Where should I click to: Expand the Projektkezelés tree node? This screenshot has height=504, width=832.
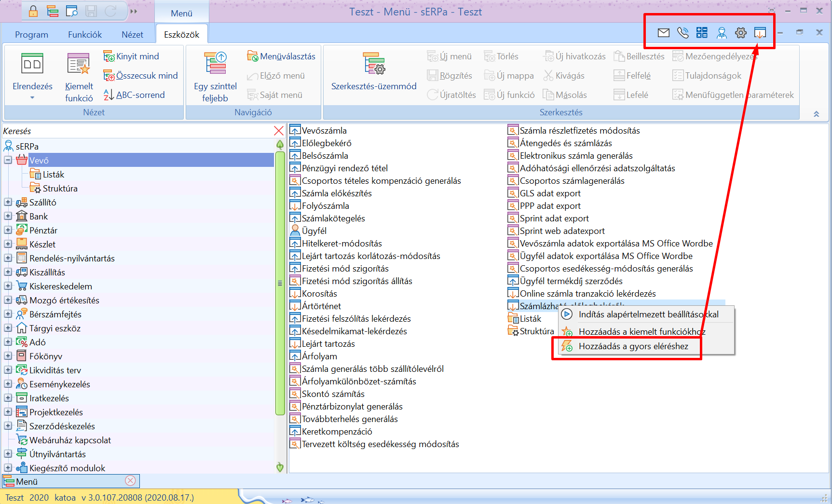click(8, 412)
